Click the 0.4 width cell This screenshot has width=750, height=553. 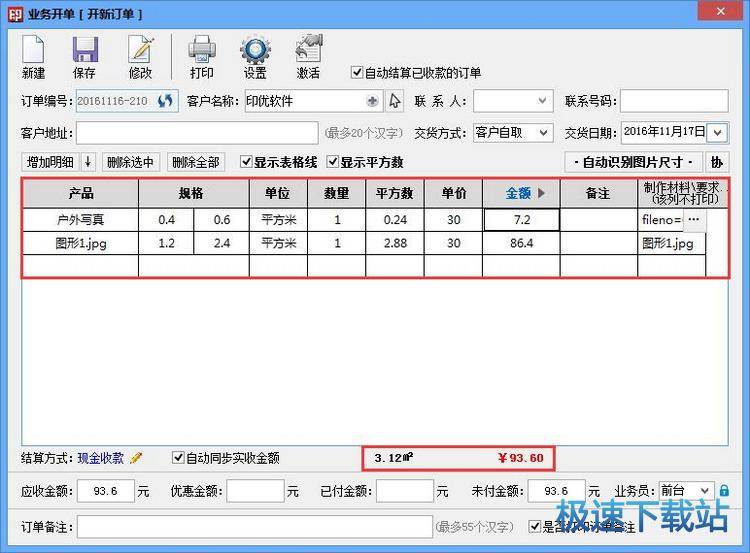click(x=166, y=220)
